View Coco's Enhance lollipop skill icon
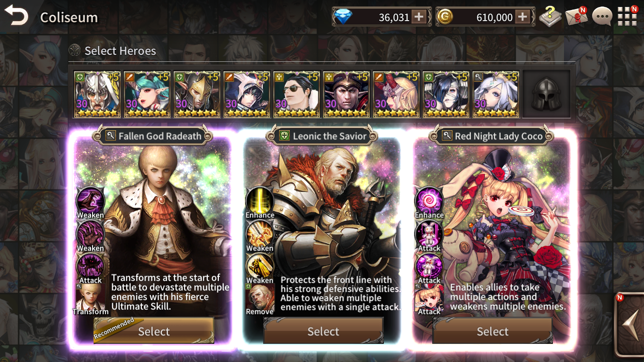This screenshot has height=362, width=644. coord(429,201)
